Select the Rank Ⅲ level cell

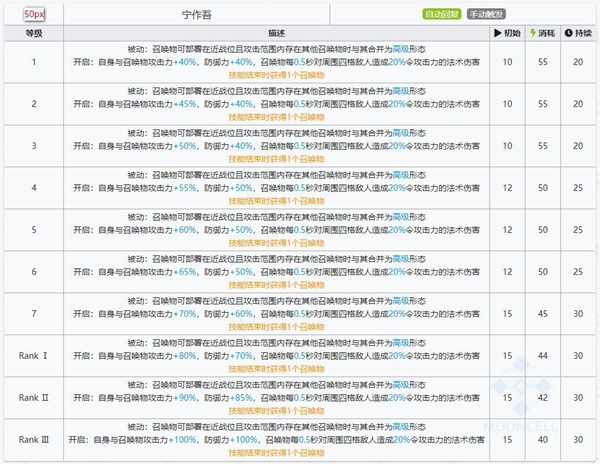pyautogui.click(x=32, y=439)
